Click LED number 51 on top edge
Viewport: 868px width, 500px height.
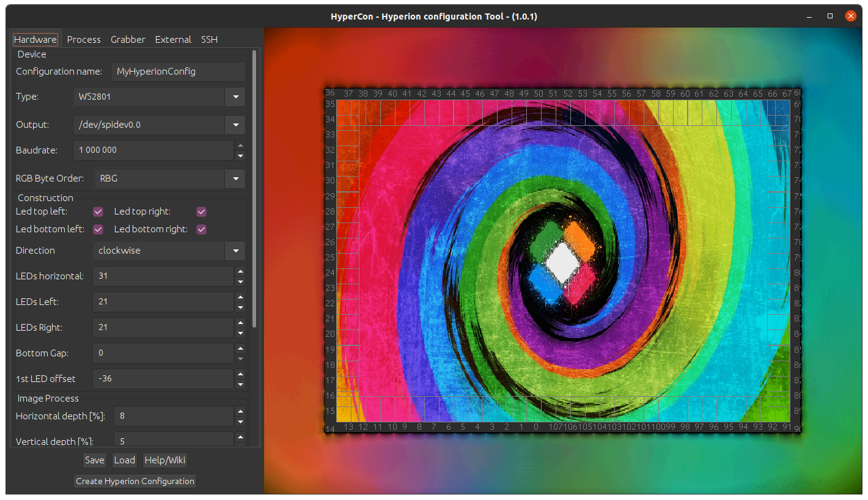coord(553,94)
